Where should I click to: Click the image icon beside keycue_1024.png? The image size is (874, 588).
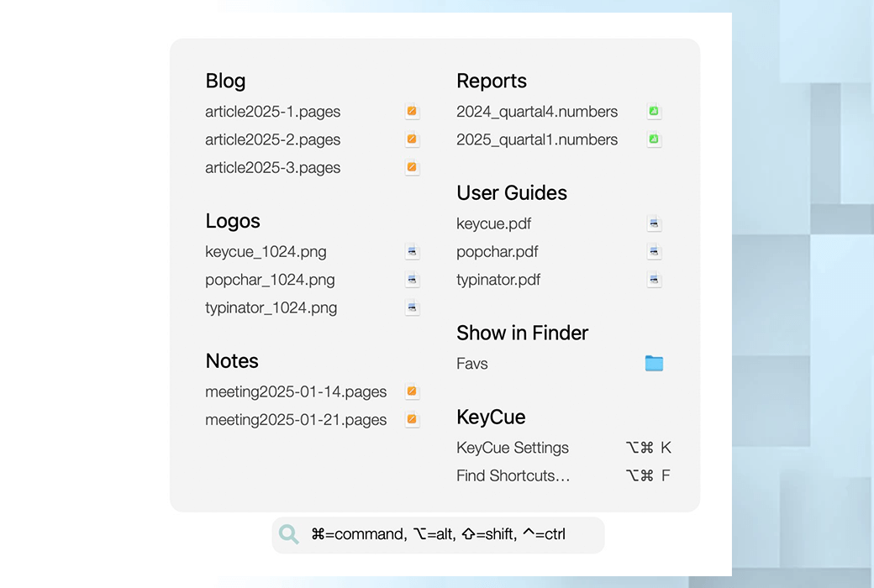pyautogui.click(x=412, y=251)
